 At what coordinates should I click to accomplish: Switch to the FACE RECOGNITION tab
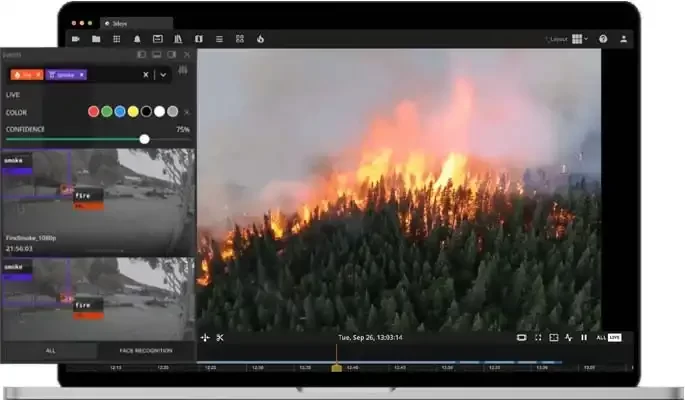click(x=146, y=351)
